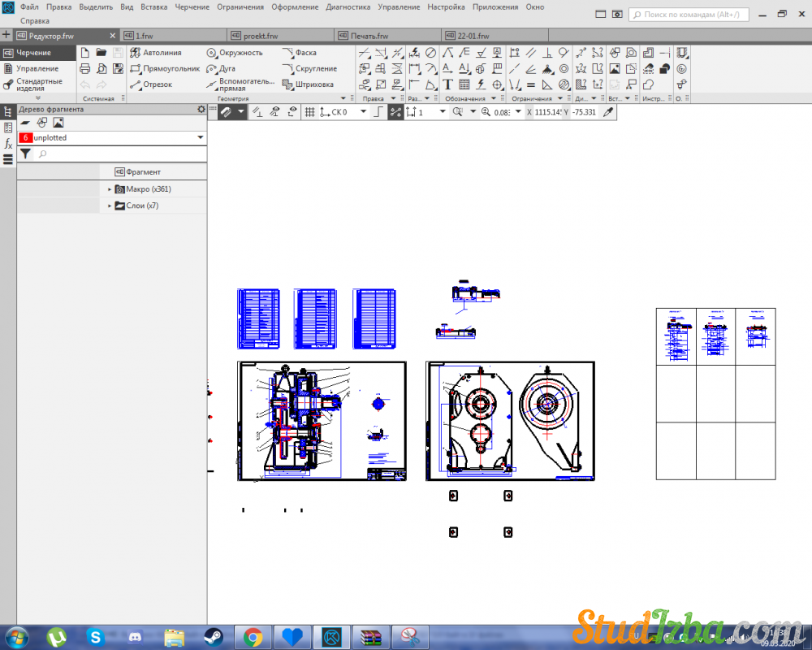Open the fragment tree settings gear

pyautogui.click(x=201, y=110)
